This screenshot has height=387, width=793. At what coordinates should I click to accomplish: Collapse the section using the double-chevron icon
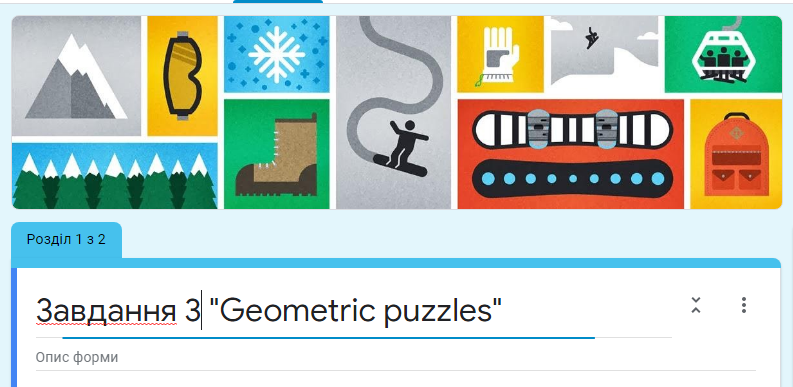click(696, 305)
